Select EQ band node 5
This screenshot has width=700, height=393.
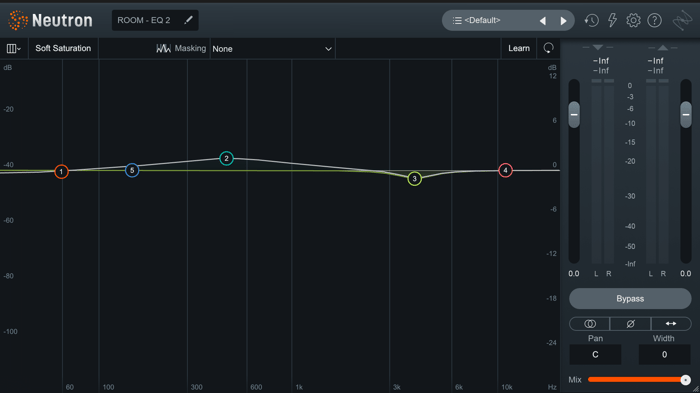coord(132,170)
